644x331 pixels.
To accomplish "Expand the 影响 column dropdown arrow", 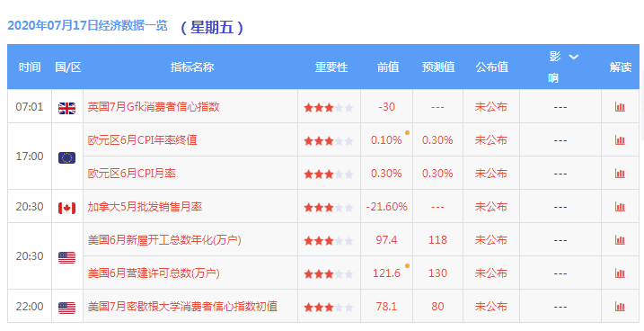I will pyautogui.click(x=573, y=57).
